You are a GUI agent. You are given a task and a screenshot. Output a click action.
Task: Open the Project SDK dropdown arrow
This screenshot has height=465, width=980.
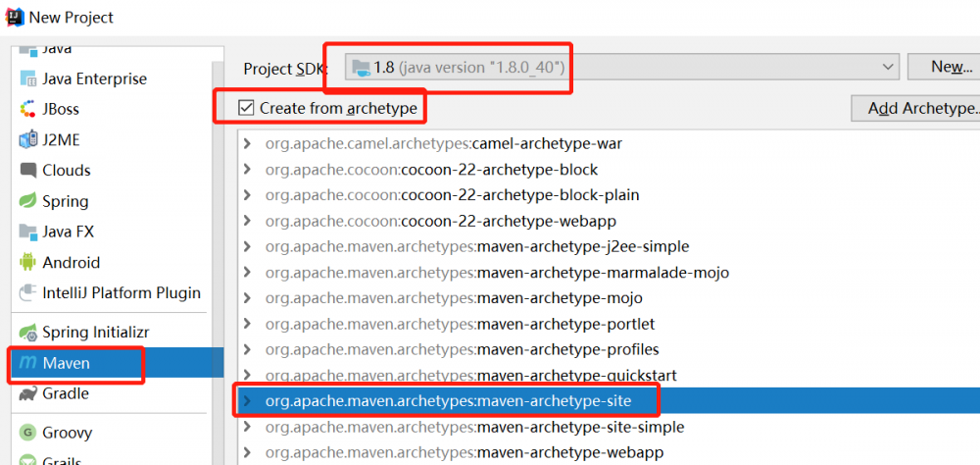887,67
